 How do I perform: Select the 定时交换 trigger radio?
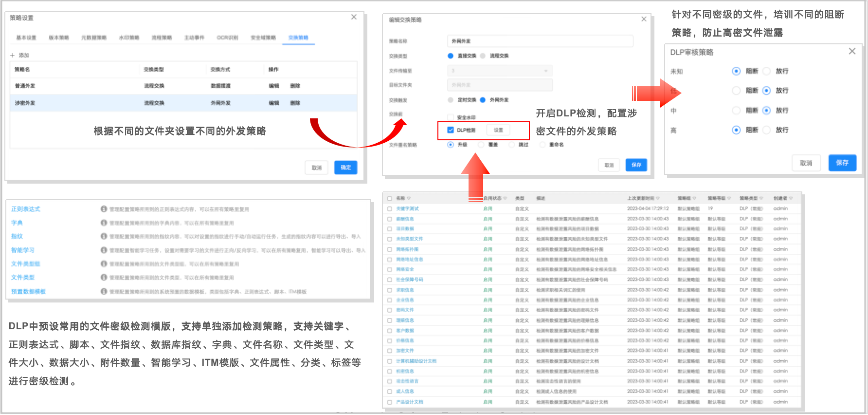(451, 100)
